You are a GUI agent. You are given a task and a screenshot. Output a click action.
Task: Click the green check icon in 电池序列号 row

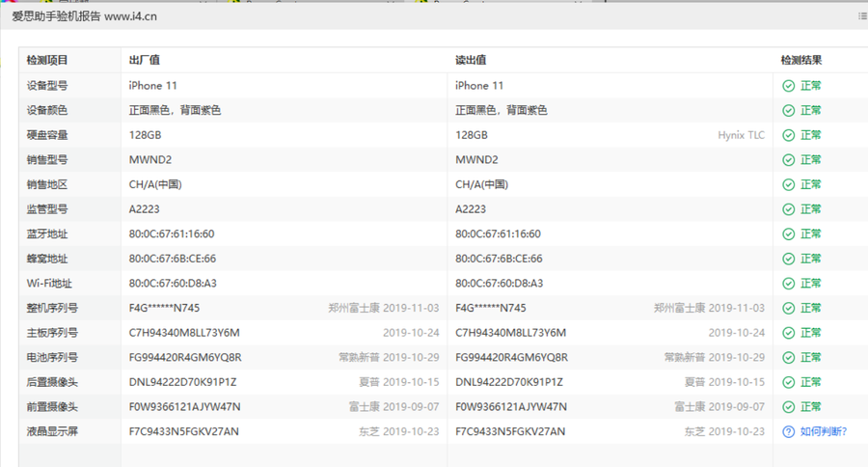(788, 358)
